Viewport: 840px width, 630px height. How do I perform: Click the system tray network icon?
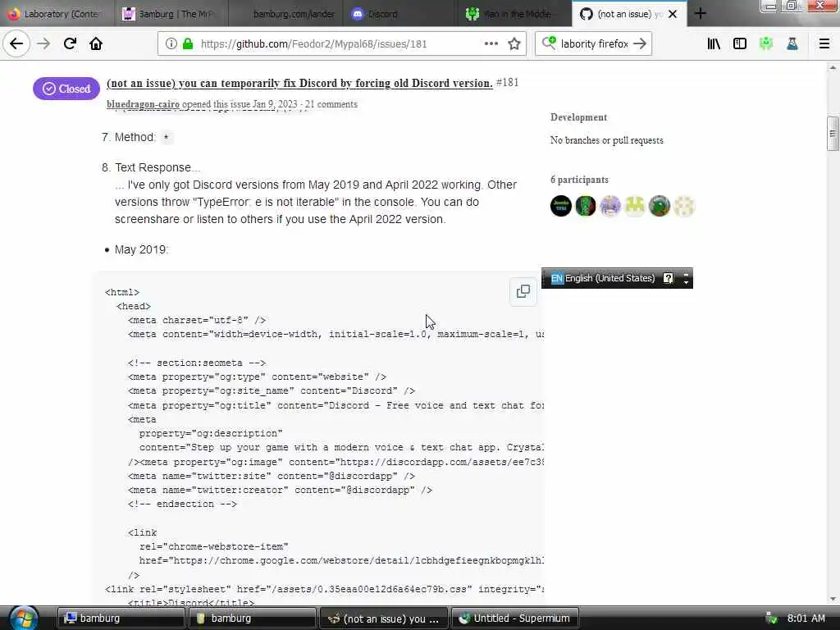coord(771,619)
